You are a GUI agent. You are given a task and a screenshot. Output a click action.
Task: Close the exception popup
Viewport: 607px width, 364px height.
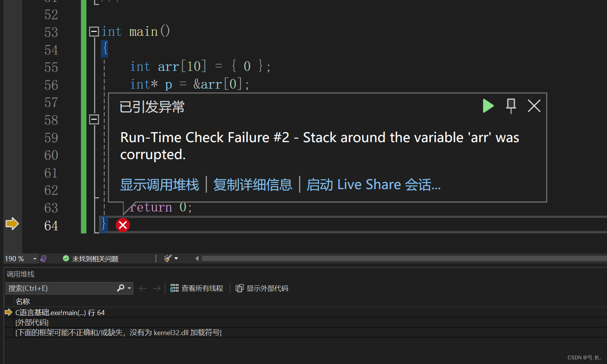534,106
